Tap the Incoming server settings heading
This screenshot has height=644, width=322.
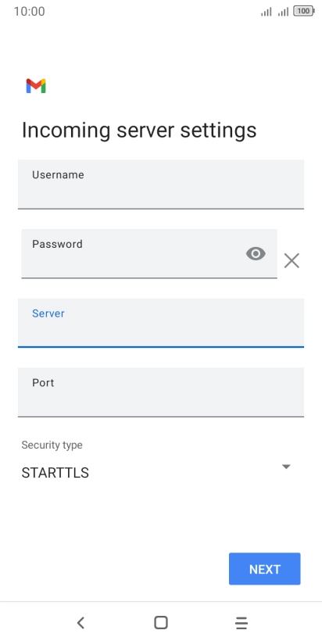(x=139, y=131)
